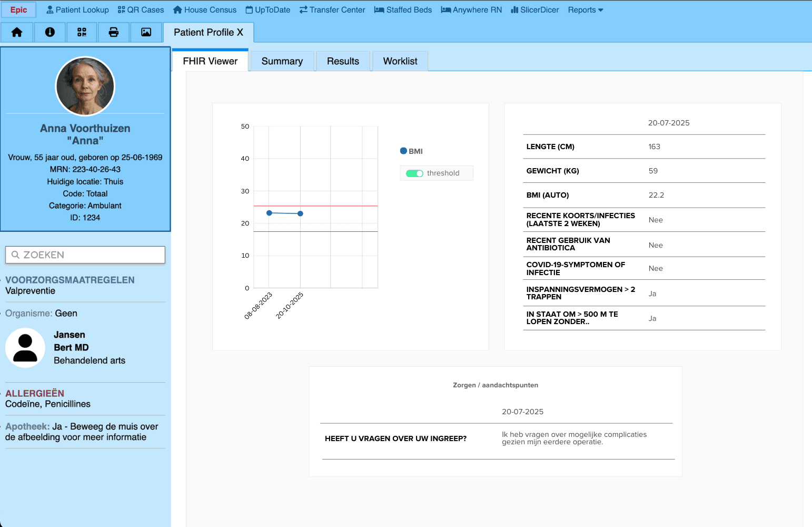Open UpToDate from the top bar
Viewport: 812px width, 527px height.
tap(268, 9)
